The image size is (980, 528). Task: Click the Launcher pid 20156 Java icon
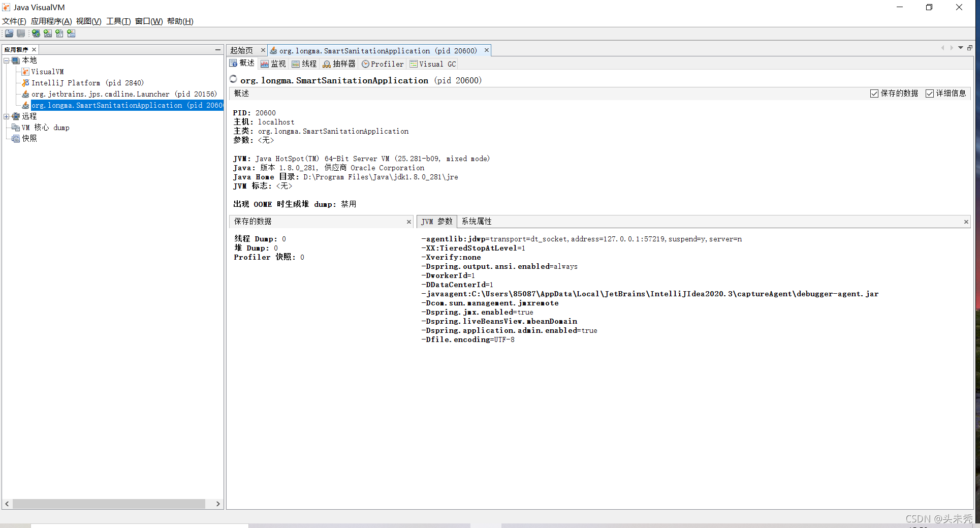[x=25, y=94]
